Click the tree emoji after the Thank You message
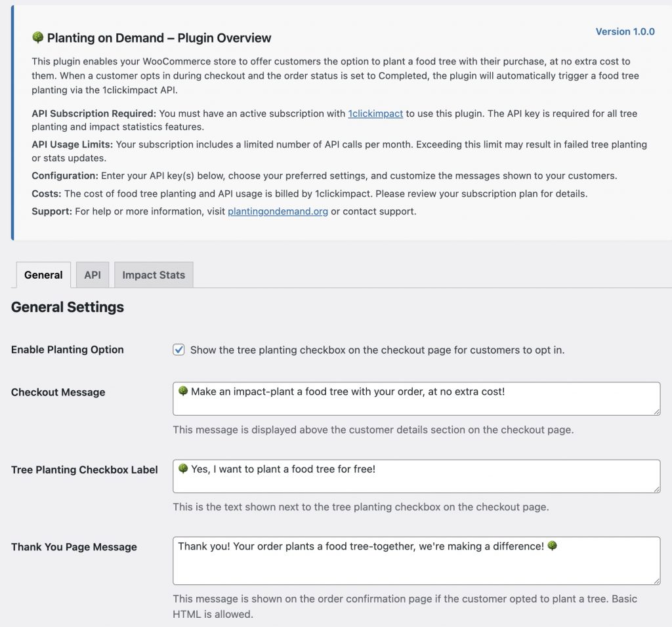The image size is (672, 627). coord(553,546)
